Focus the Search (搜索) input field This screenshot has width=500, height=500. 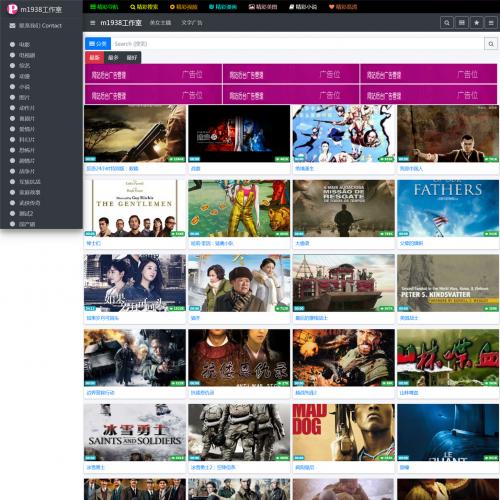pyautogui.click(x=297, y=44)
